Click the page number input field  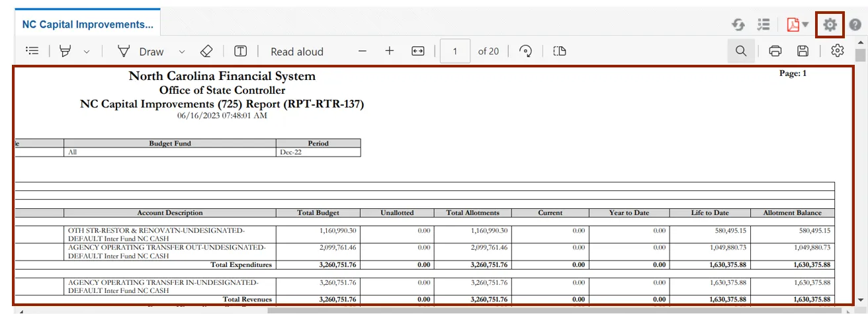(x=455, y=51)
